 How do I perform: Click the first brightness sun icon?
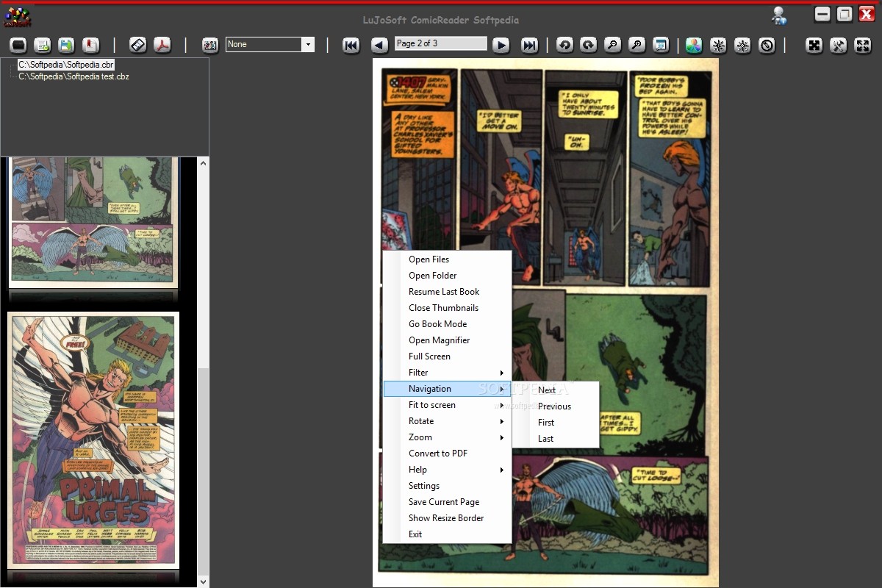[x=718, y=46]
